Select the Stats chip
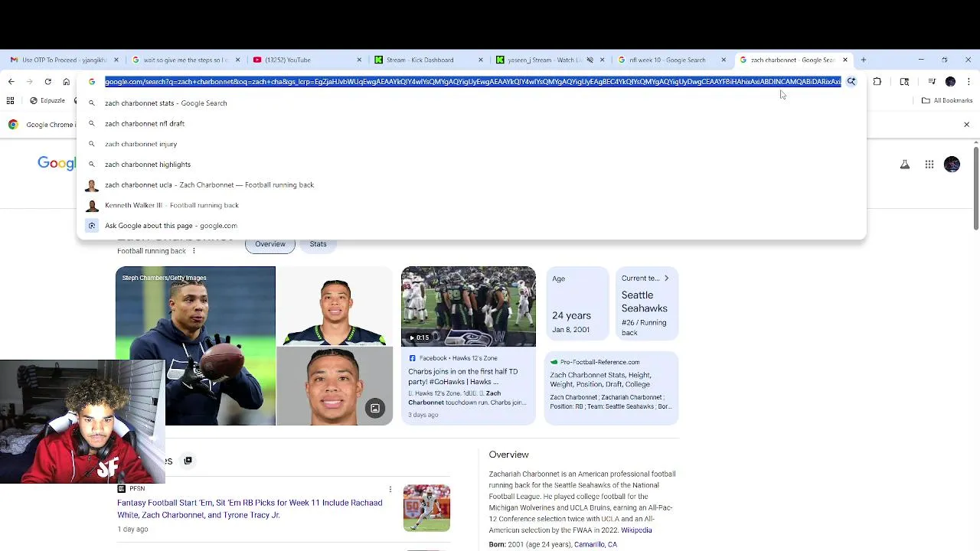This screenshot has width=980, height=551. (x=318, y=244)
